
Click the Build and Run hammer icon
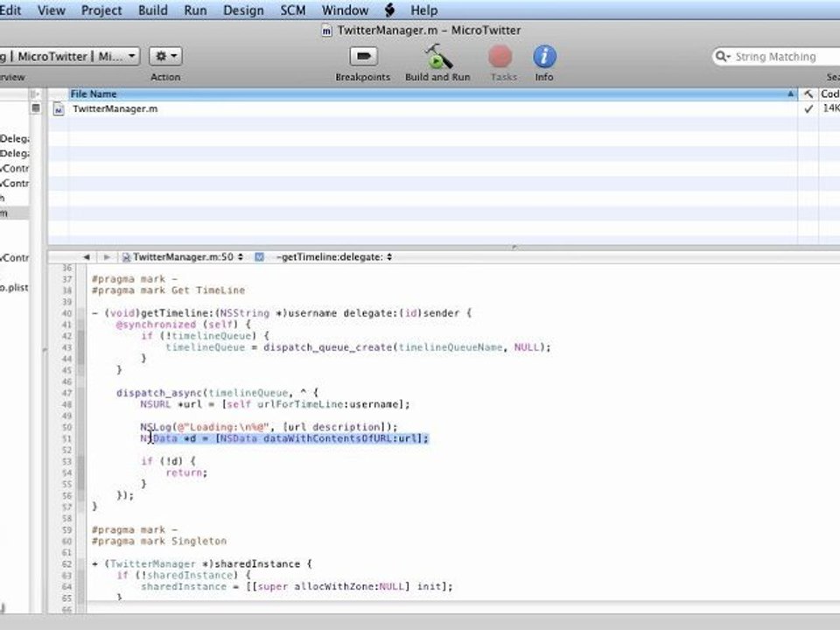(x=438, y=56)
